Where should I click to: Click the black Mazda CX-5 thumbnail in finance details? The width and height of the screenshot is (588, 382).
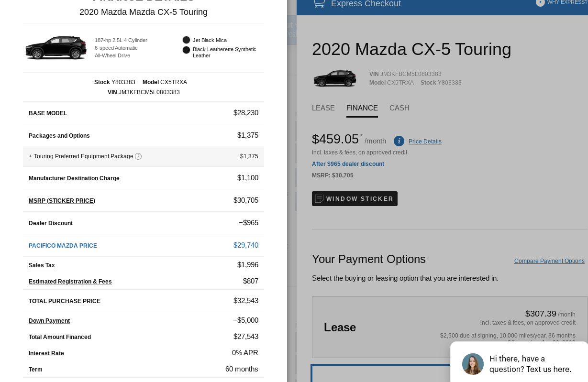56,48
